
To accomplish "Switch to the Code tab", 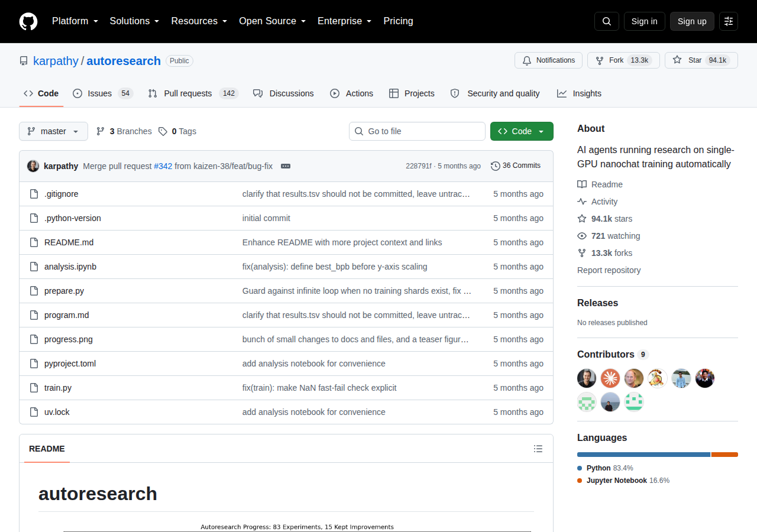I will click(41, 93).
